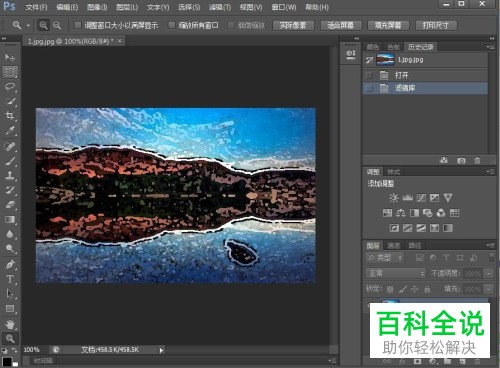The width and height of the screenshot is (500, 368).
Task: Select the Horizontal Type tool
Action: (10, 279)
